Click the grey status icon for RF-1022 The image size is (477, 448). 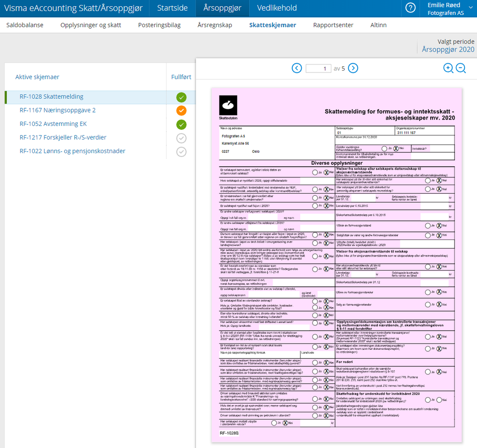point(181,152)
